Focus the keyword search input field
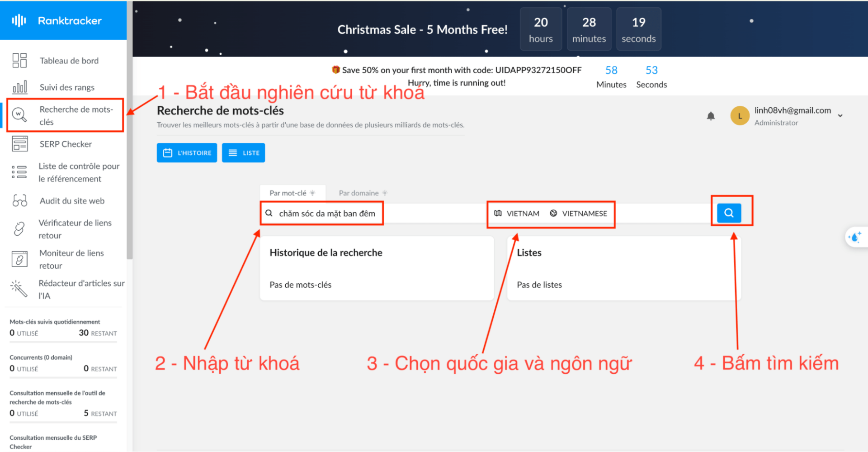Image resolution: width=868 pixels, height=452 pixels. (x=373, y=213)
